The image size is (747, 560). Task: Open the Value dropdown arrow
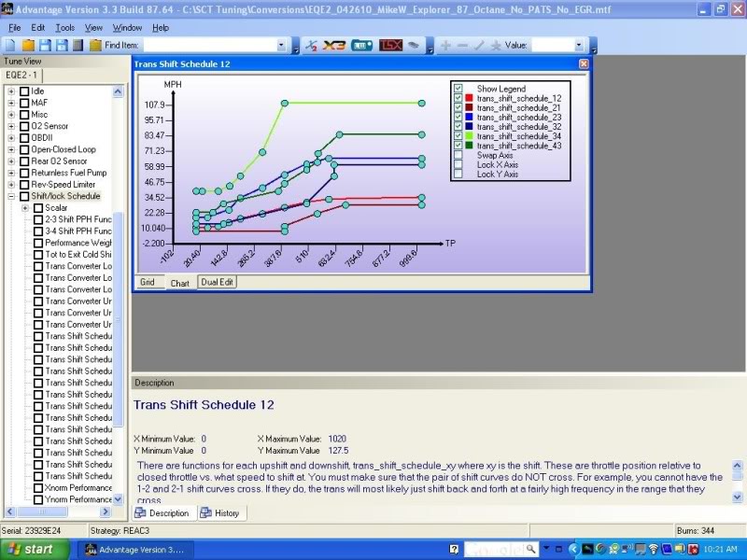pyautogui.click(x=578, y=45)
